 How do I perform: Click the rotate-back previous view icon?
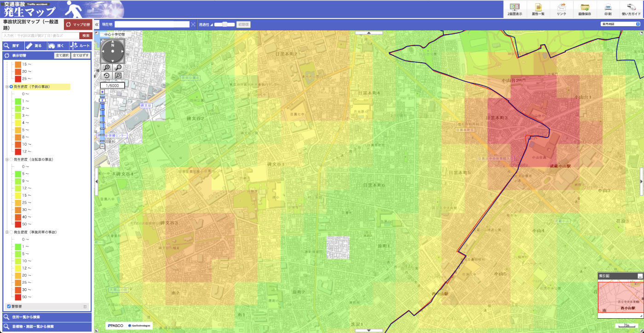pos(107,76)
